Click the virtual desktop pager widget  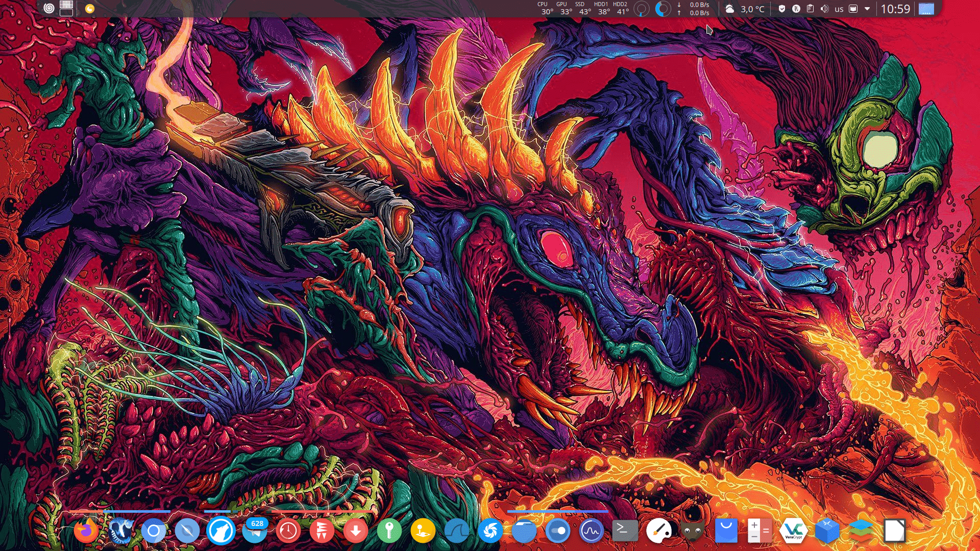[x=66, y=8]
